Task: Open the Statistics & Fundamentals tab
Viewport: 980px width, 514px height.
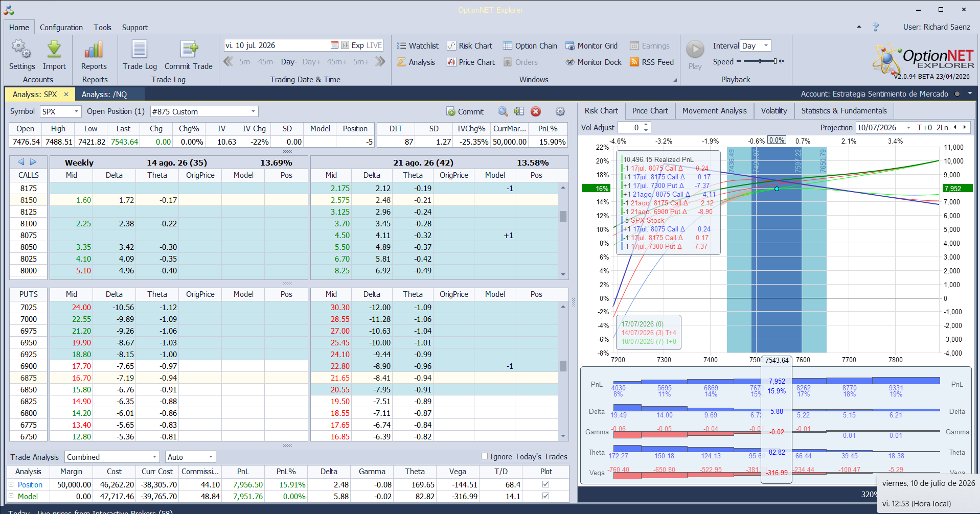Action: 844,111
